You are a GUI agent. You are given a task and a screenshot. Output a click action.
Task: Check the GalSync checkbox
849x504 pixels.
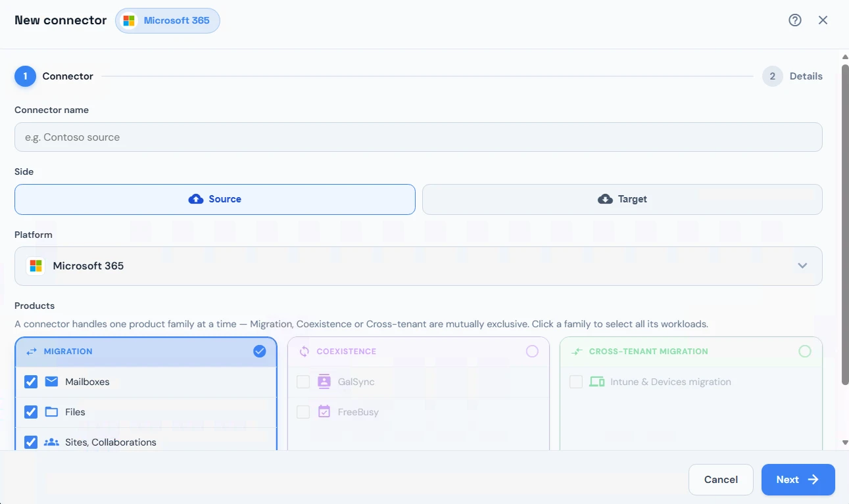(x=303, y=382)
